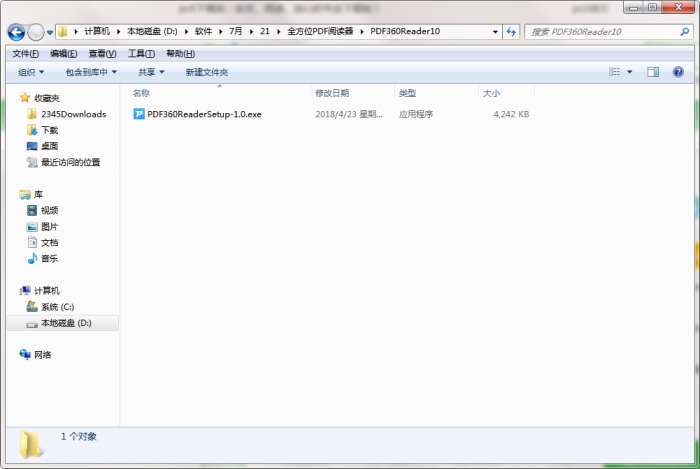The height and width of the screenshot is (469, 700).
Task: Click the 网络 network icon
Action: coord(25,354)
